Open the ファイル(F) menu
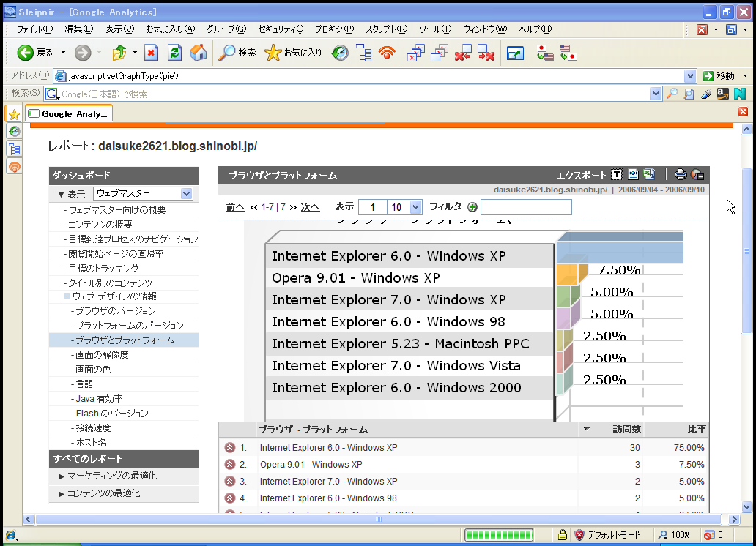Screen dimensions: 756x546 coord(34,29)
